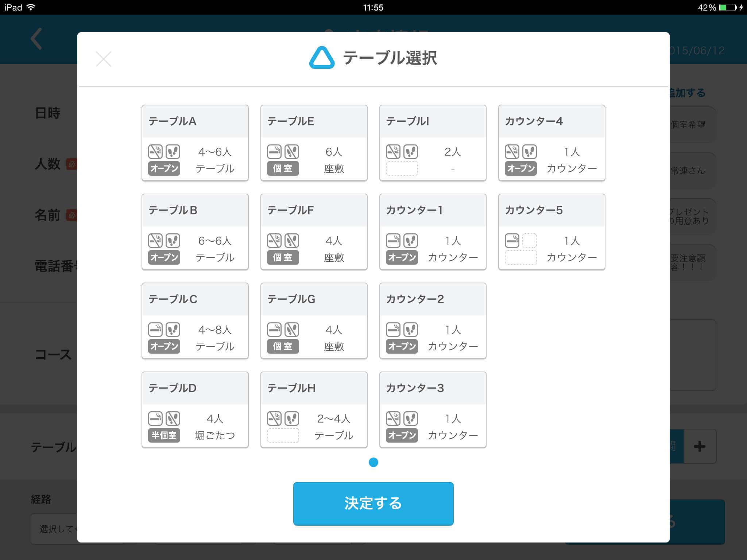Click the back chevron at top left
Image resolution: width=747 pixels, height=560 pixels.
click(36, 39)
